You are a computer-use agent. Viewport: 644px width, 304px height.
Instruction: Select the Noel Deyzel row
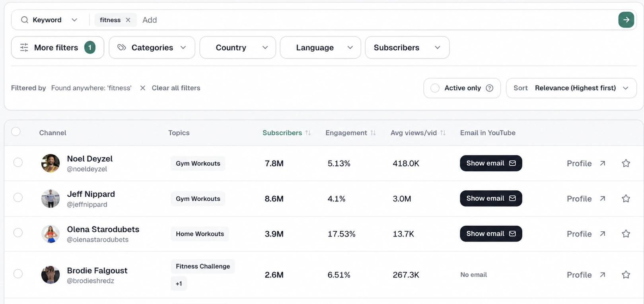[18, 162]
